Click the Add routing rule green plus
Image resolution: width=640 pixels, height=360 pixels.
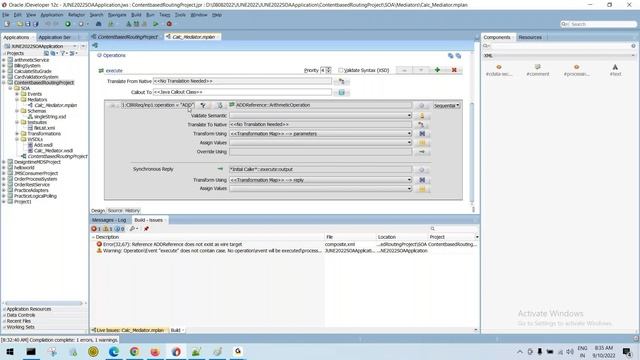pos(437,70)
